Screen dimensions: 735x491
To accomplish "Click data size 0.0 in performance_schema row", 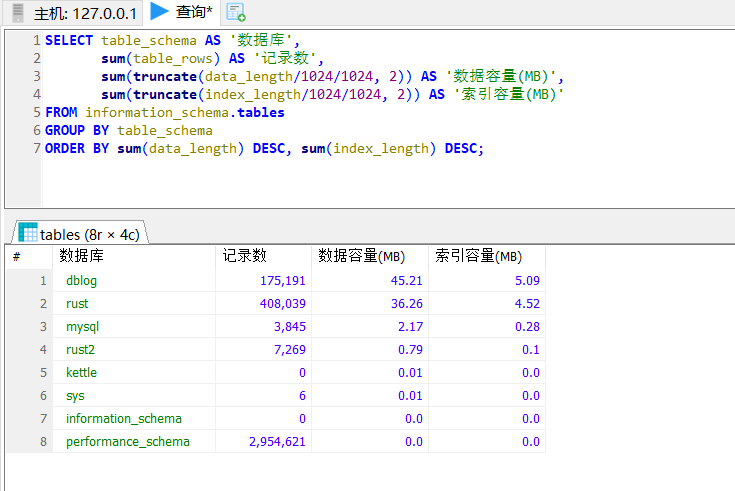I will [370, 441].
